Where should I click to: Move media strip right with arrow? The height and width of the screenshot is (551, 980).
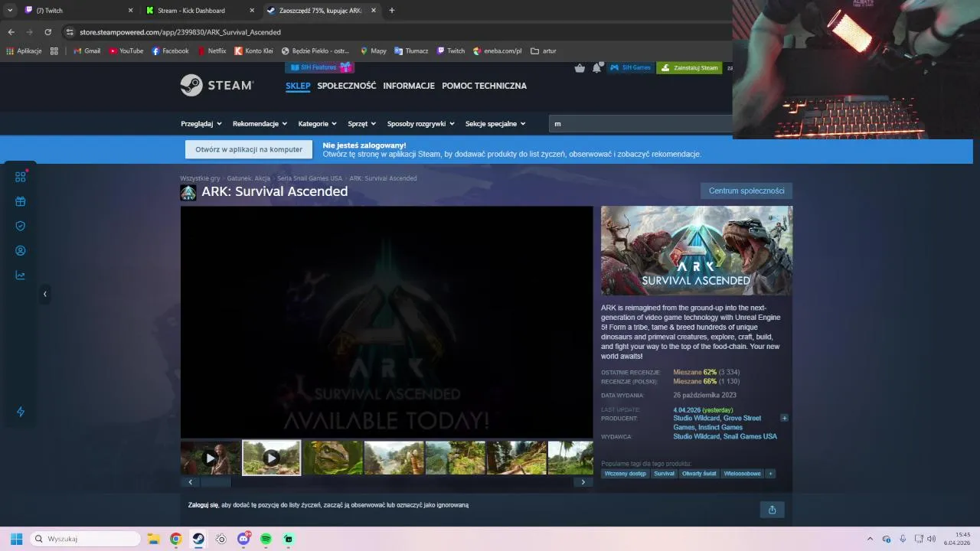(583, 482)
